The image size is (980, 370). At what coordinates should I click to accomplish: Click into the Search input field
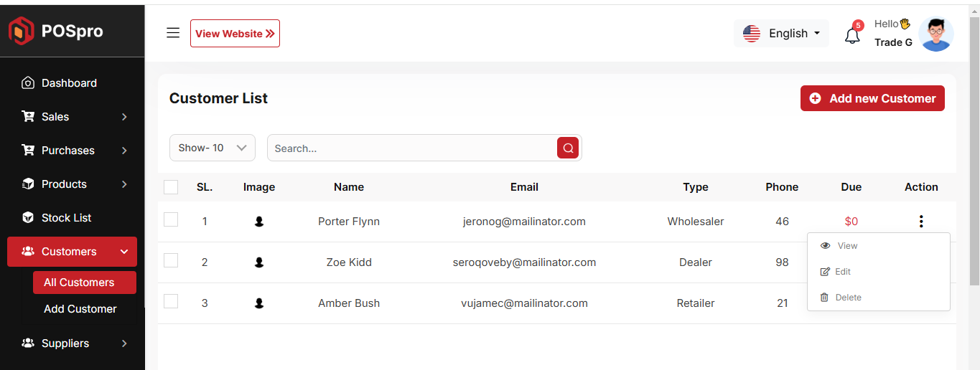[413, 148]
